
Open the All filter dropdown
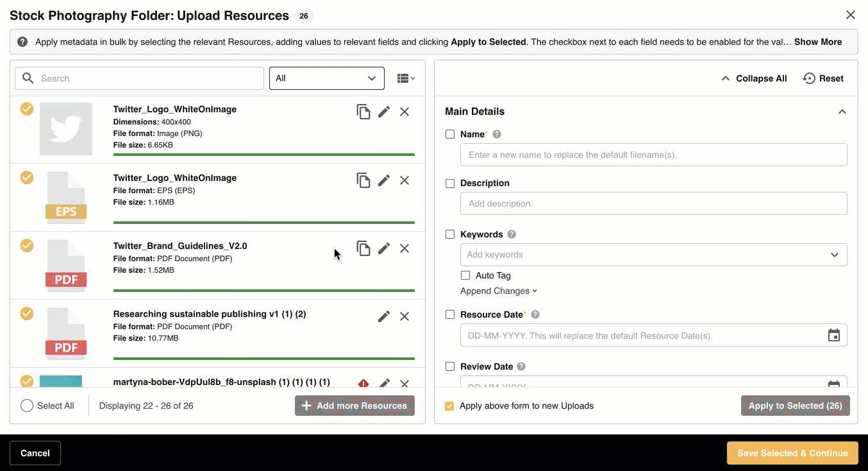[x=326, y=78]
